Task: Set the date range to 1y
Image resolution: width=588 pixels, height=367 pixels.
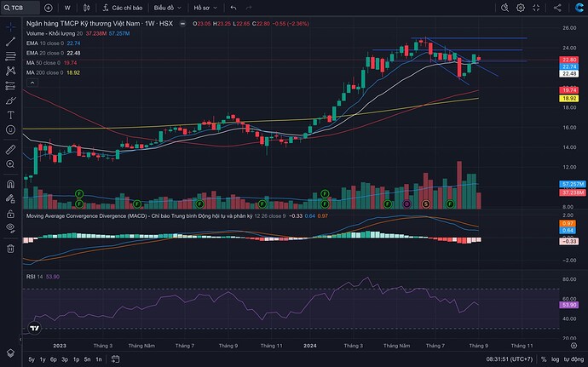Action: [43, 359]
